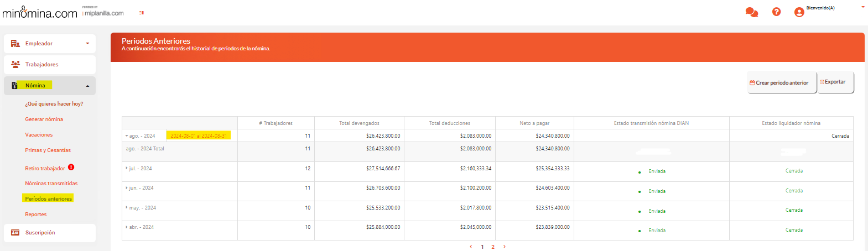This screenshot has width=868, height=251.
Task: Expand the abr. - 2024 row
Action: pyautogui.click(x=127, y=227)
